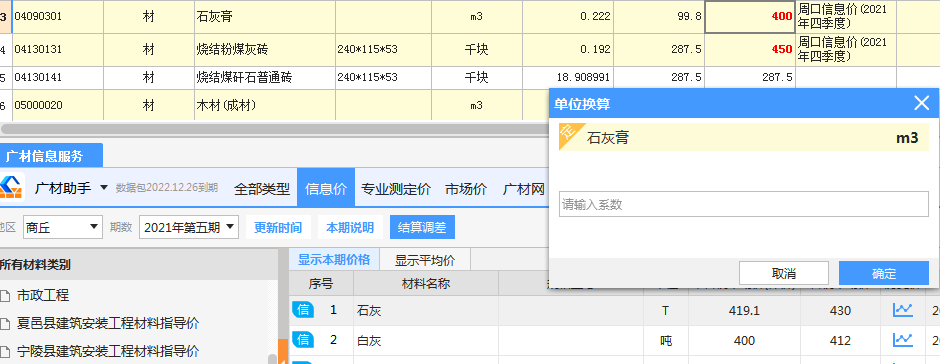Switch to 显示平均价 view
940x364 pixels.
pos(424,260)
